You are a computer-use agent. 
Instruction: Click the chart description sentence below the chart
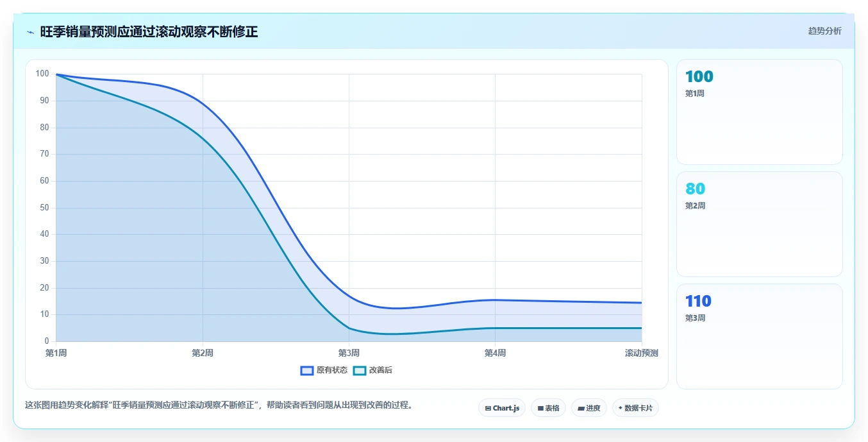[x=219, y=405]
